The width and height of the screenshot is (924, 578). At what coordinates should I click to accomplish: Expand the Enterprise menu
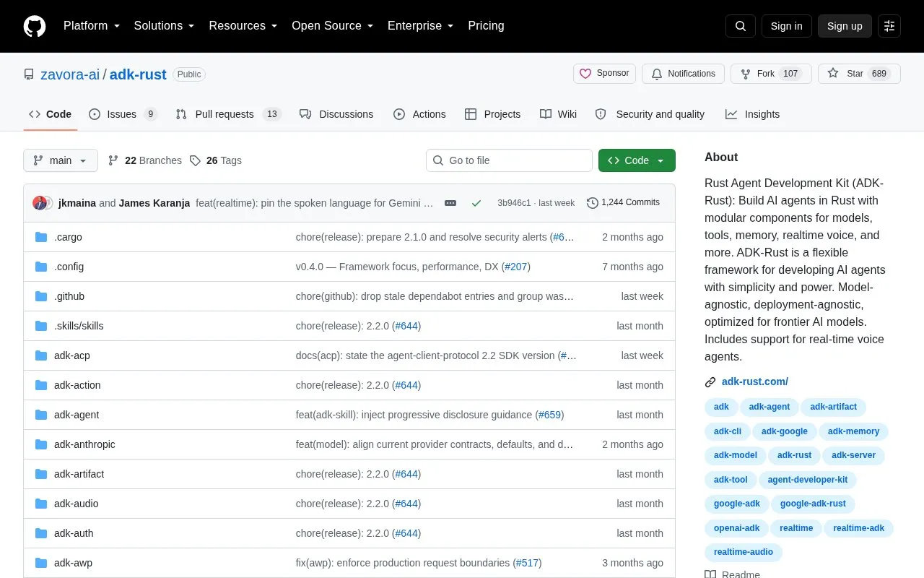click(x=421, y=26)
